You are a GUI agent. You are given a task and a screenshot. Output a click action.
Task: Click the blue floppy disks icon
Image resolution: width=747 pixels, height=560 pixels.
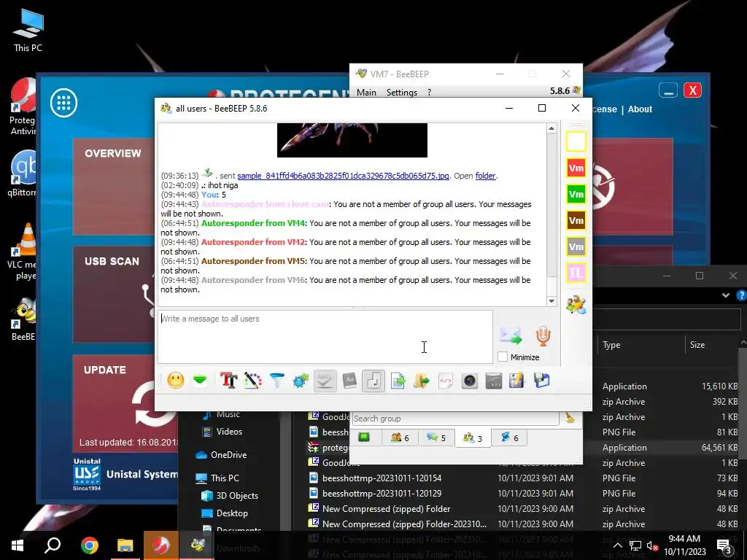click(542, 381)
